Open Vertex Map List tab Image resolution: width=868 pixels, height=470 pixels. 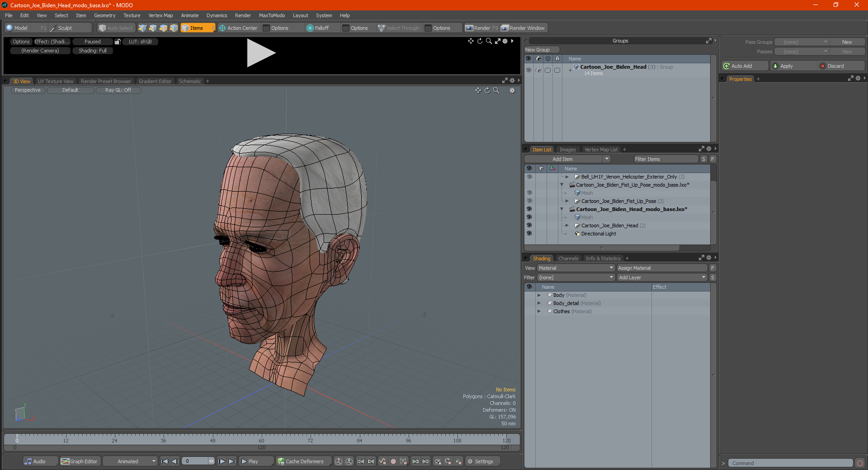pos(601,150)
